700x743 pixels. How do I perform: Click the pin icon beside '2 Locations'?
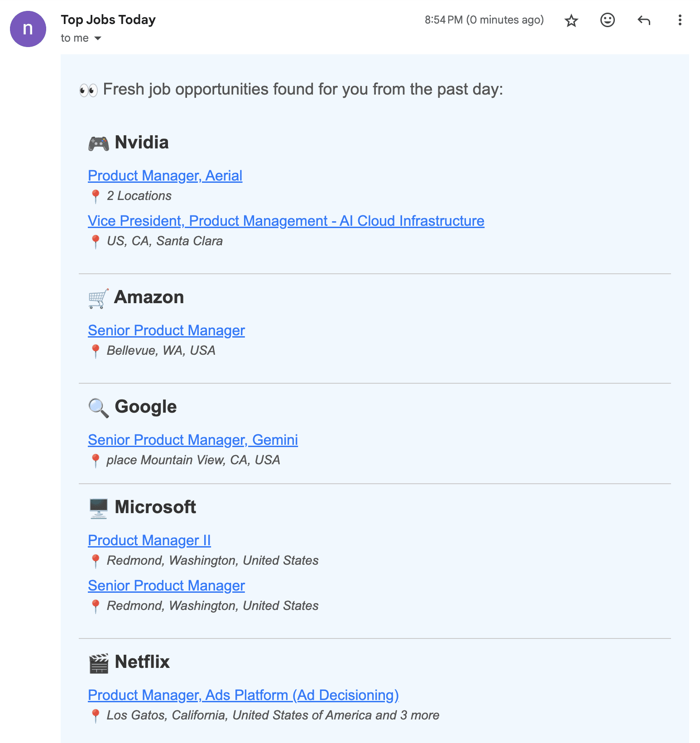95,196
